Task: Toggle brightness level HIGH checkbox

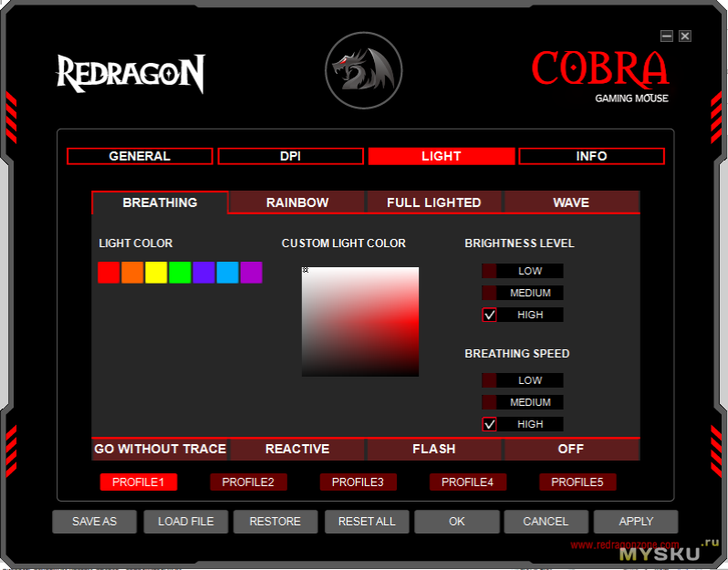Action: [489, 315]
